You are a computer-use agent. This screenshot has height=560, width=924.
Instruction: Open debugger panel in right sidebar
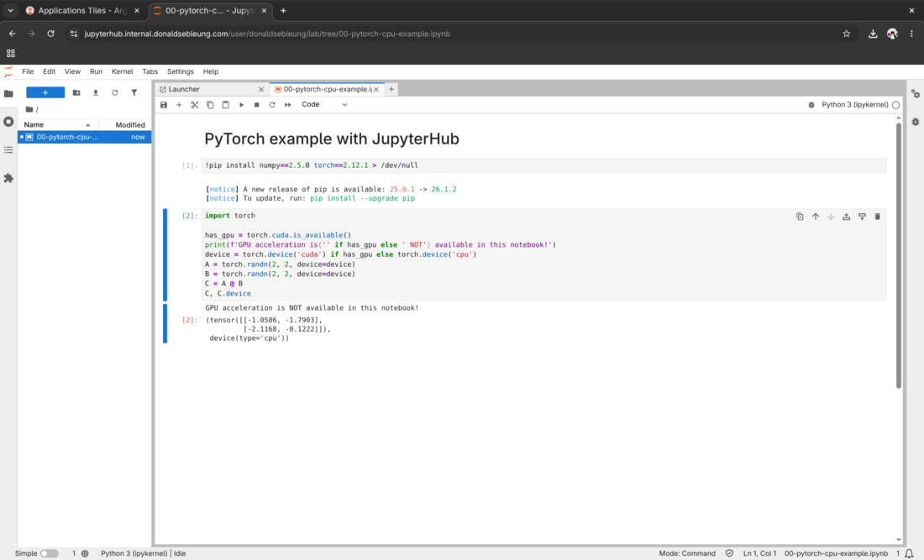pos(915,122)
